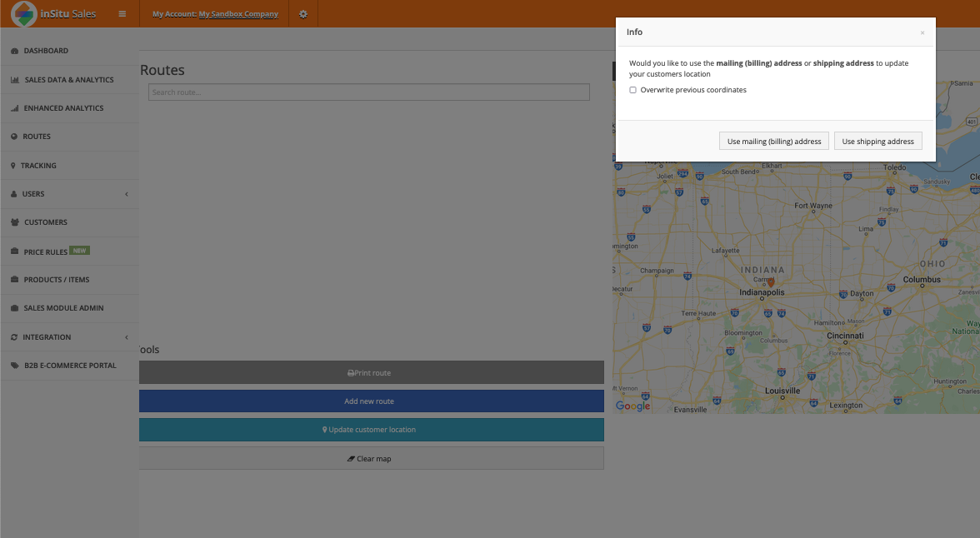This screenshot has width=980, height=538.
Task: Open the My Sandbox Company account link
Action: [x=238, y=14]
